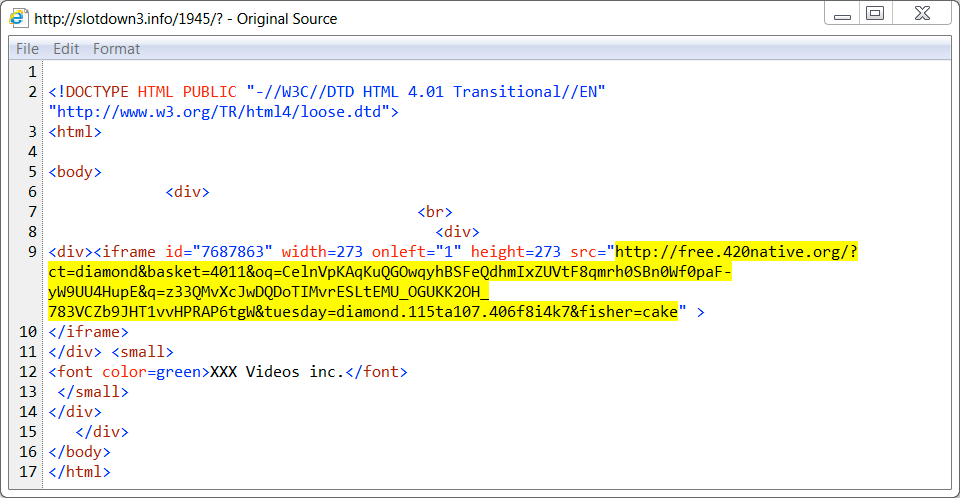Click the closing </small> tag on line 13
The image size is (960, 498).
coord(93,392)
